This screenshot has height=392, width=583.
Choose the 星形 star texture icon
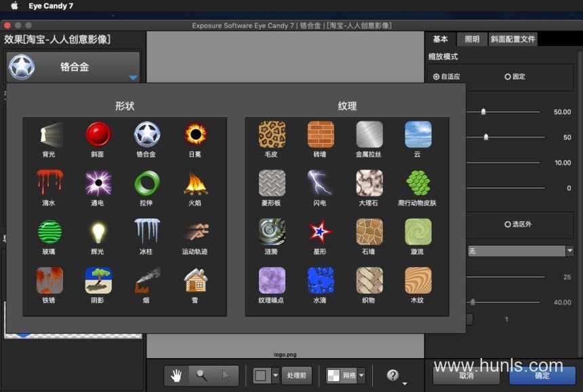[321, 232]
